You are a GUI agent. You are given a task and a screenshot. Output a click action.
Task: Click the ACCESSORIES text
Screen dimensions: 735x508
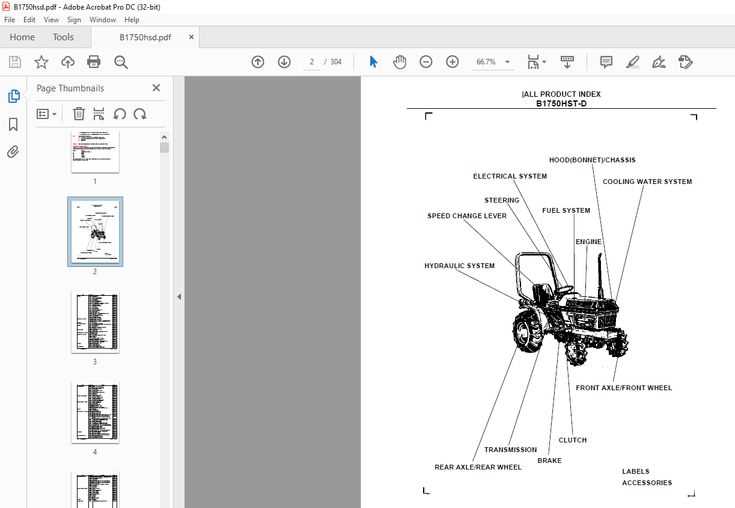[x=647, y=483]
